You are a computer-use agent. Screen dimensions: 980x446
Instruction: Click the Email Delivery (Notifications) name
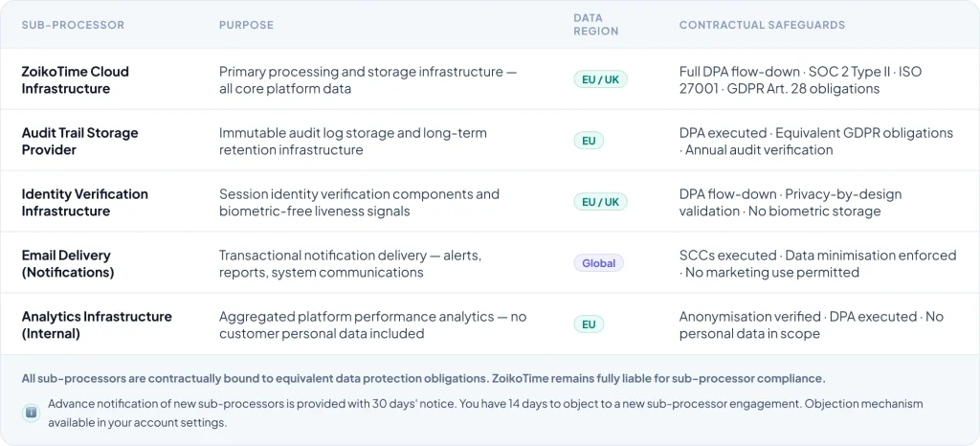tap(67, 263)
